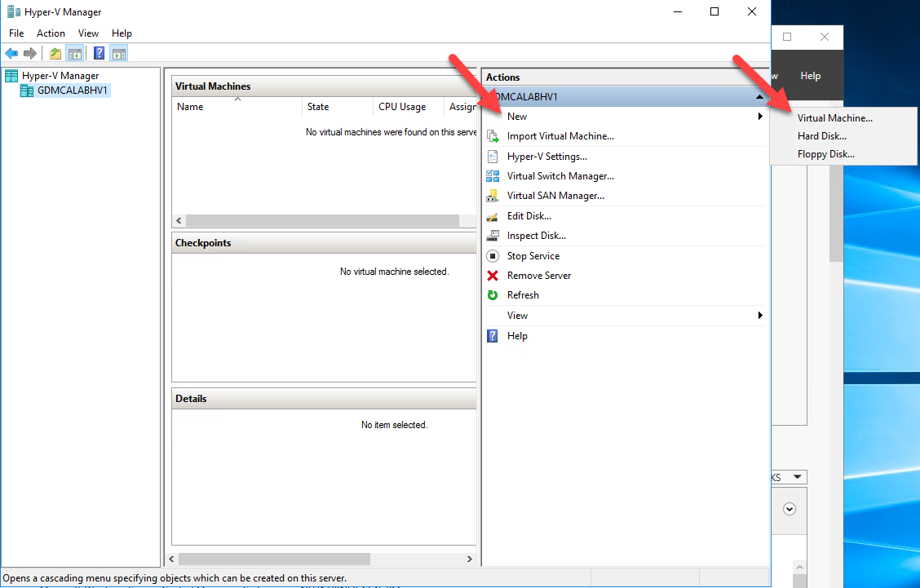This screenshot has height=588, width=920.
Task: Expand the View submenu arrow in Actions
Action: (x=760, y=316)
